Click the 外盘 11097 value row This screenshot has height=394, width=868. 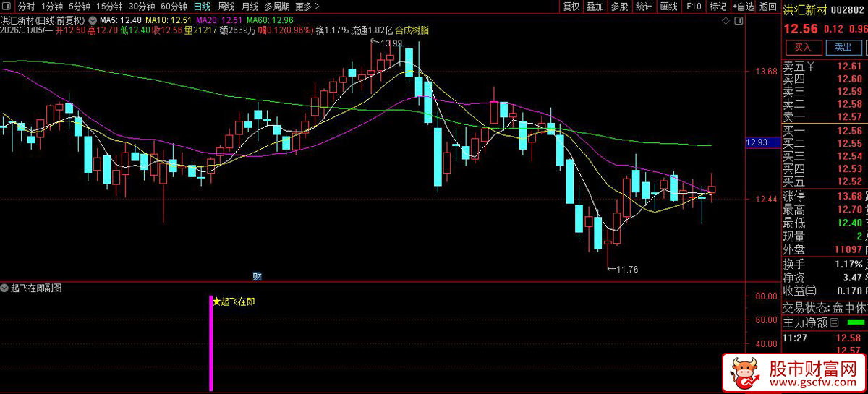tap(824, 249)
